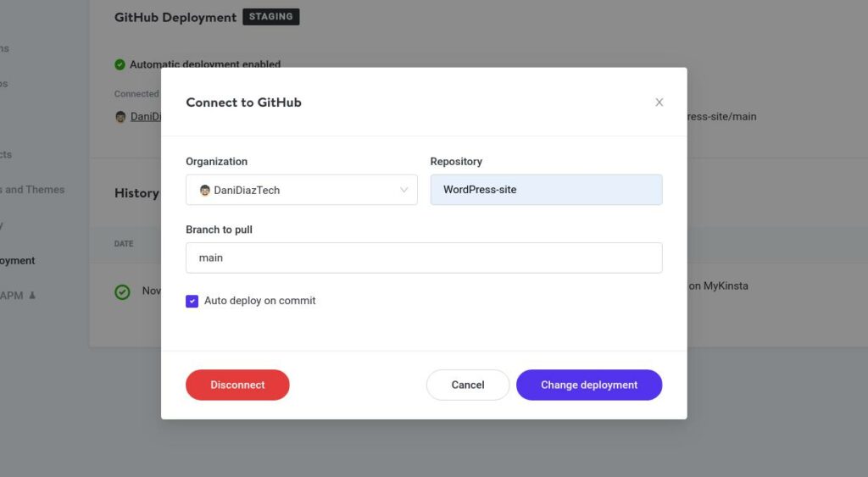Click the Repository field containing WordPress-site
The height and width of the screenshot is (477, 868).
pyautogui.click(x=547, y=190)
